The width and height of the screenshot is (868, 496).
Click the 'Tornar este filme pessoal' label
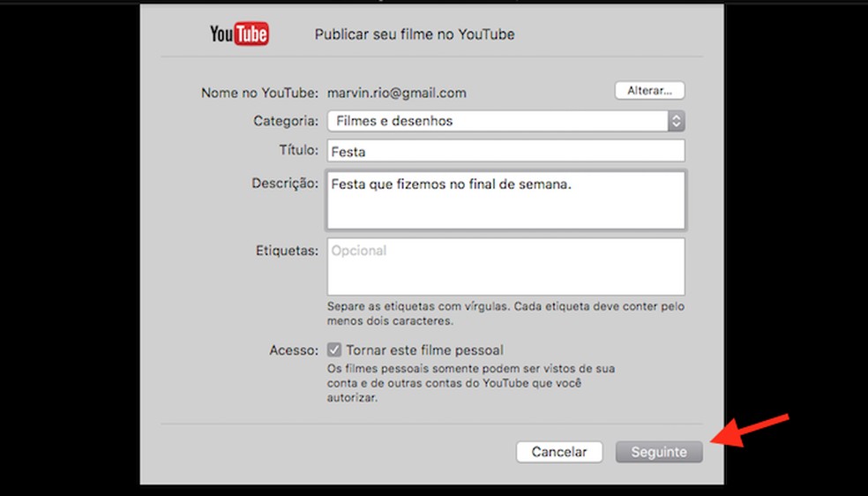tap(424, 350)
